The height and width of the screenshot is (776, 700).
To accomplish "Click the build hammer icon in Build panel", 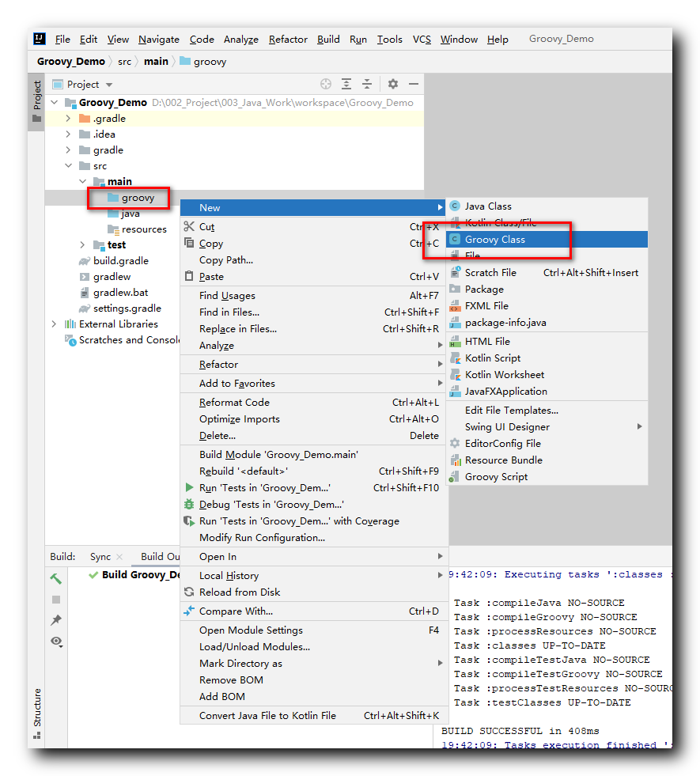I will (x=56, y=578).
